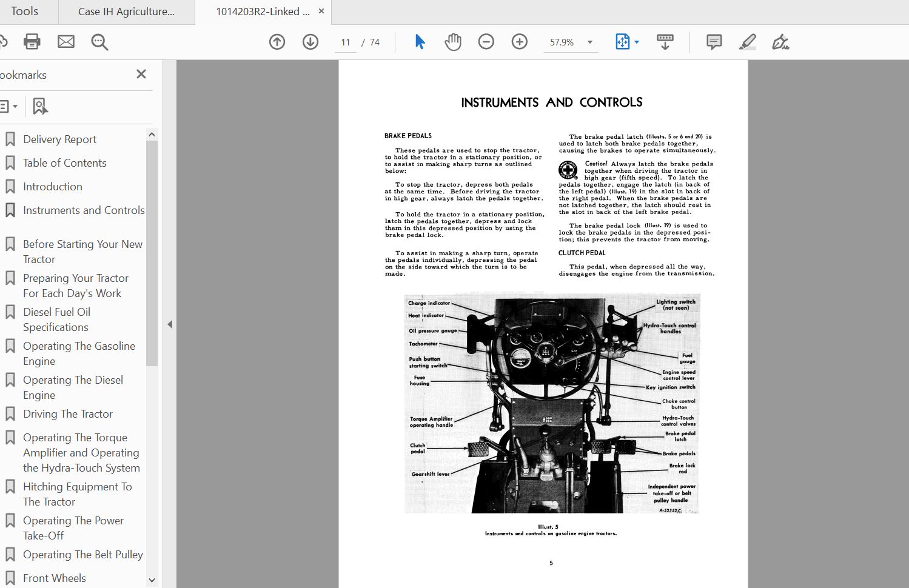Open the Email document icon
This screenshot has width=909, height=588.
point(65,41)
